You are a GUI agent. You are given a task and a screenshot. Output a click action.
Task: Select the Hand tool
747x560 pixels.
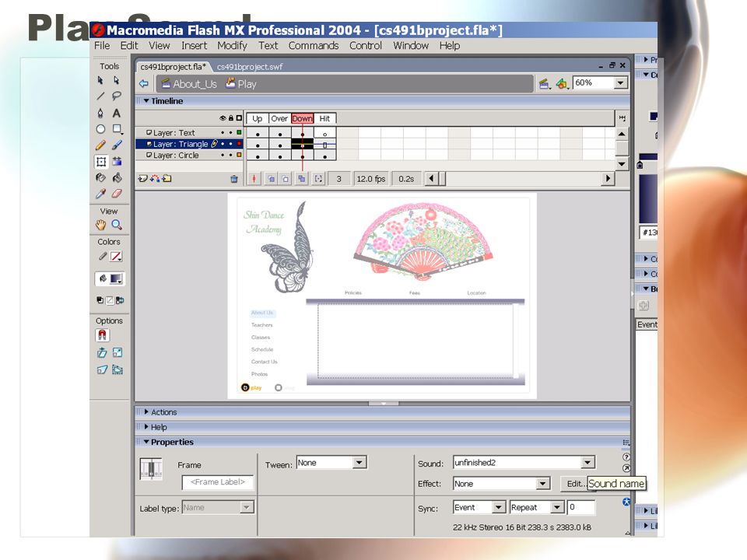[x=100, y=225]
